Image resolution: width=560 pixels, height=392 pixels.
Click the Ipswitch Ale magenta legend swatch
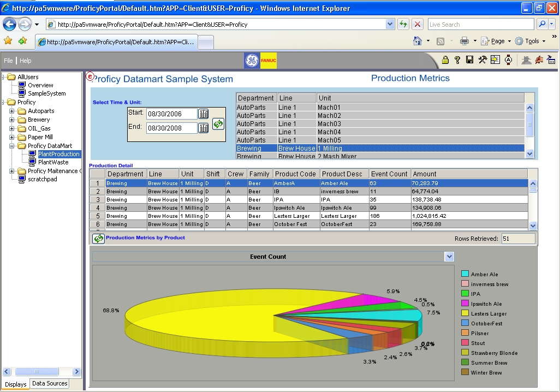464,303
